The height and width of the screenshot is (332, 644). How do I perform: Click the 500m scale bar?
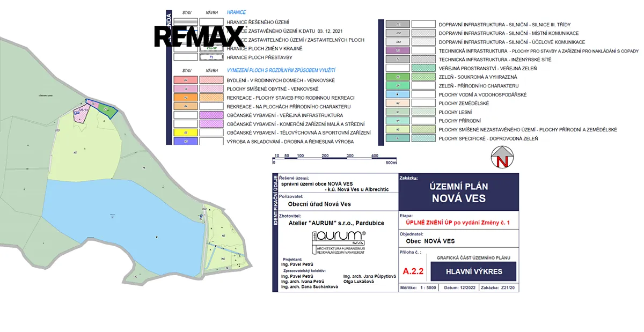click(x=335, y=159)
